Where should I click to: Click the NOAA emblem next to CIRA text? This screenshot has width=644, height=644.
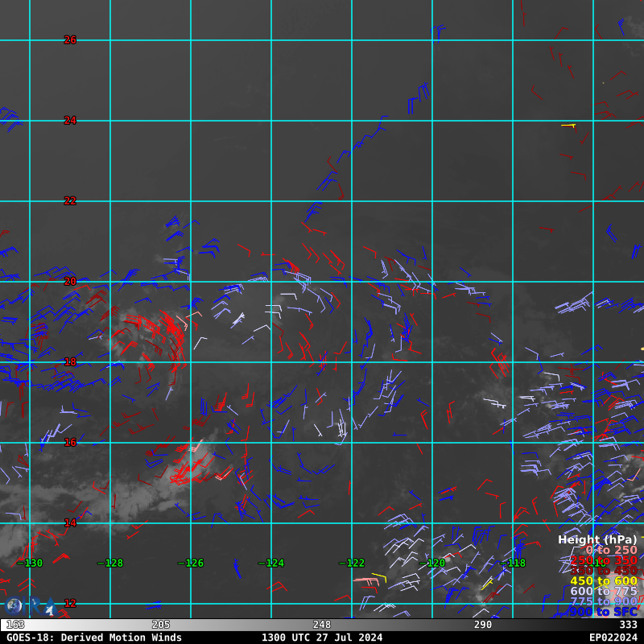pyautogui.click(x=50, y=609)
